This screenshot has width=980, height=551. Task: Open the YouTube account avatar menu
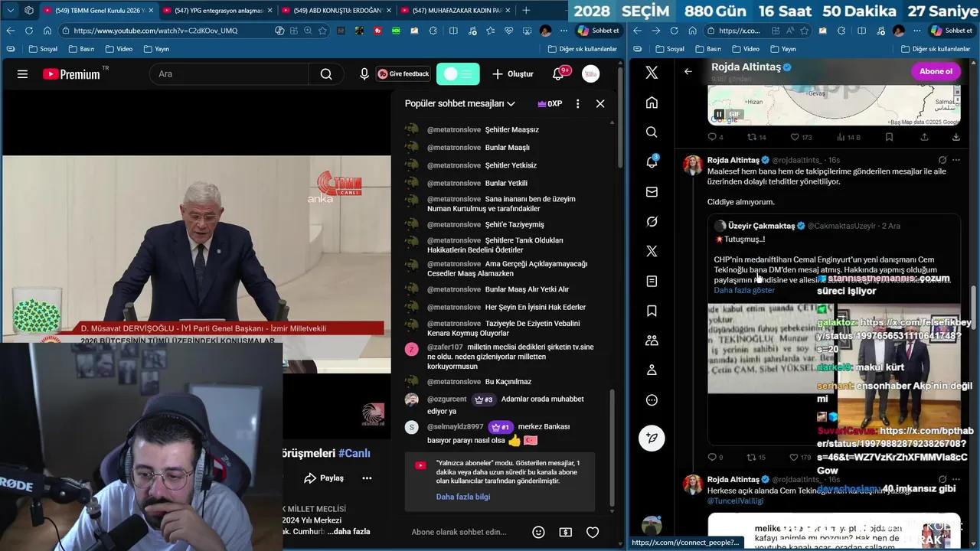(590, 74)
